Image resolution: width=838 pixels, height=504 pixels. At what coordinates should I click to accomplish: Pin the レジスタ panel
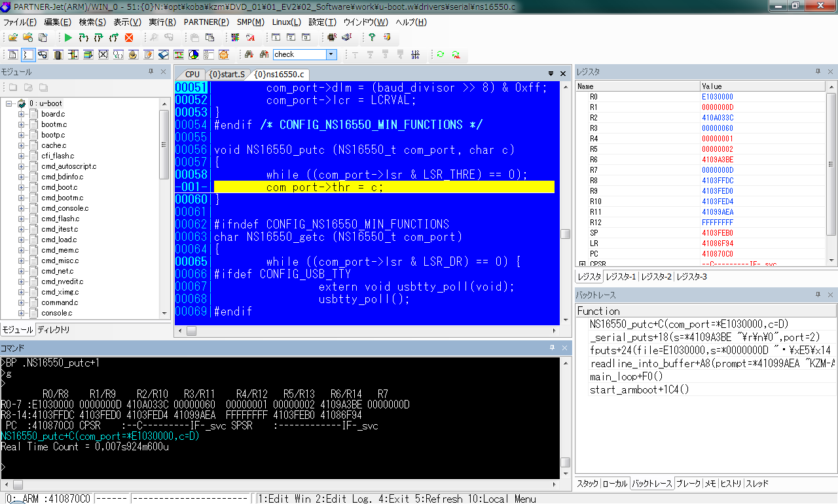[x=818, y=72]
